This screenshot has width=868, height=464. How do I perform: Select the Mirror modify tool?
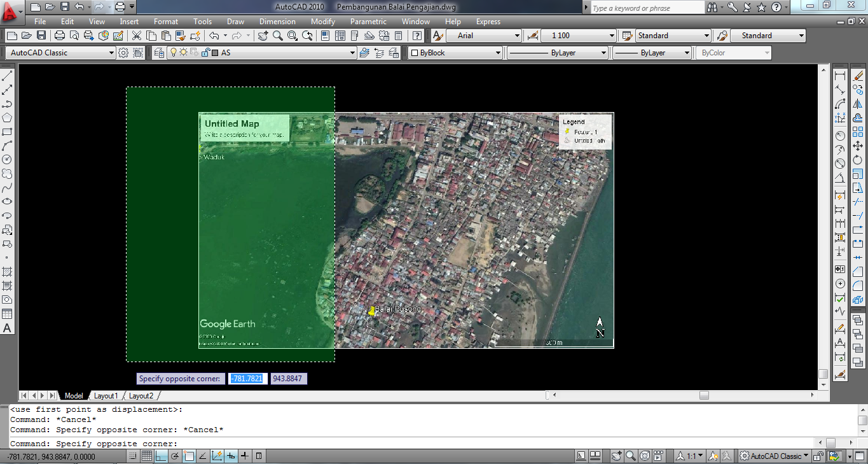(858, 104)
